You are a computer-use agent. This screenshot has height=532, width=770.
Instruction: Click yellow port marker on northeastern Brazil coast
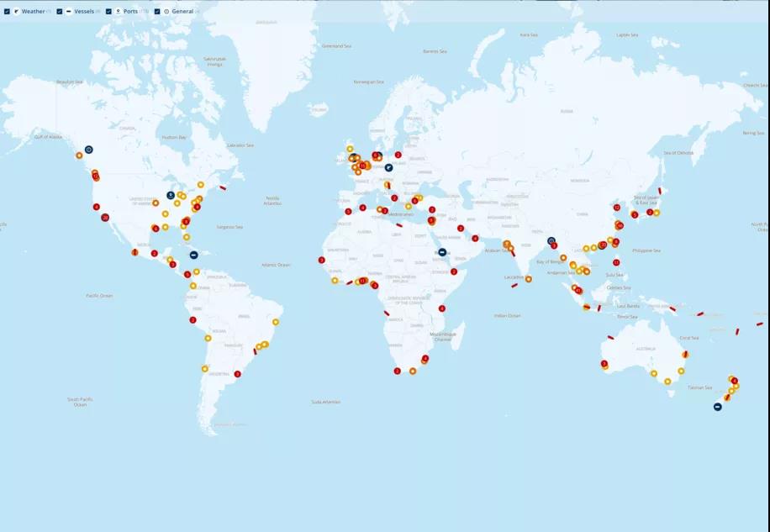click(x=276, y=322)
